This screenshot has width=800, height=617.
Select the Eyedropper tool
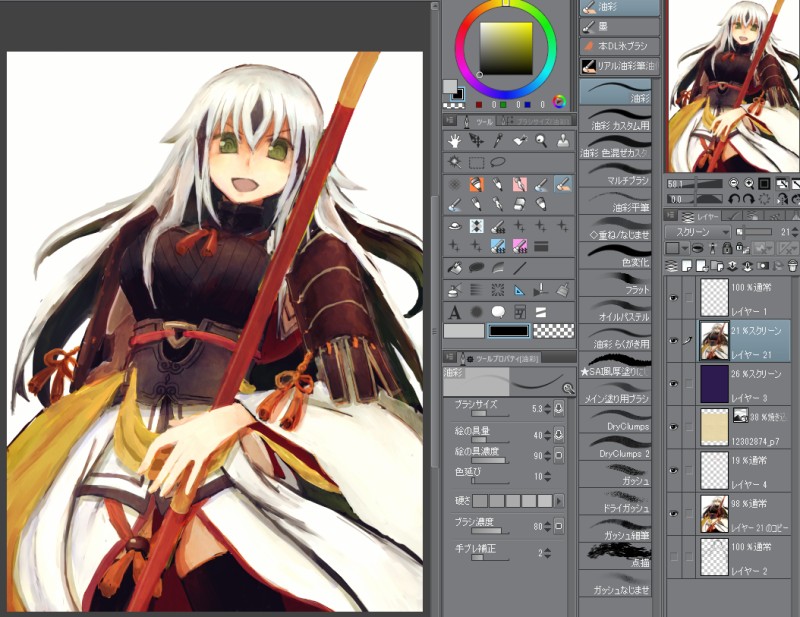pos(498,140)
